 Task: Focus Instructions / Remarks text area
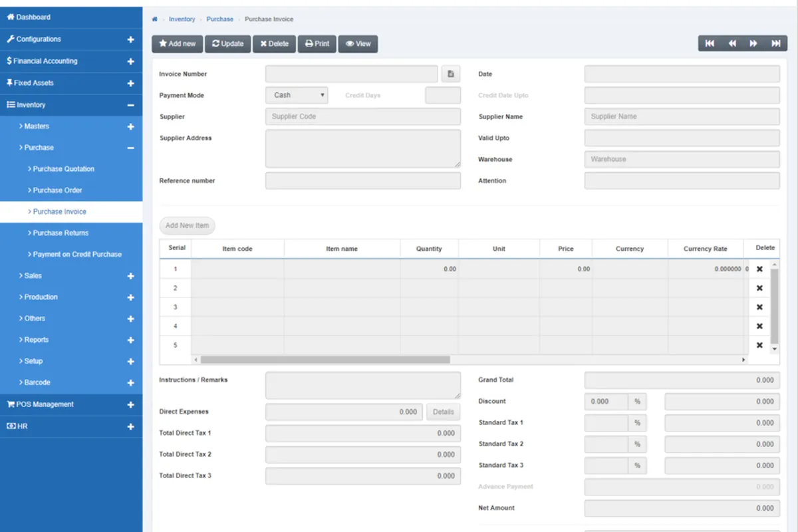(363, 385)
